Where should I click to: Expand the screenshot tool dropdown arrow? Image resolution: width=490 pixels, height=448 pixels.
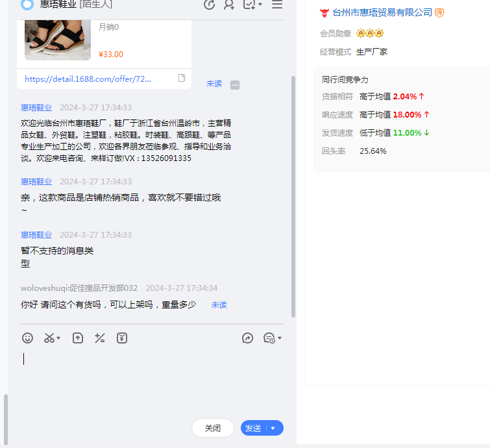click(x=59, y=338)
